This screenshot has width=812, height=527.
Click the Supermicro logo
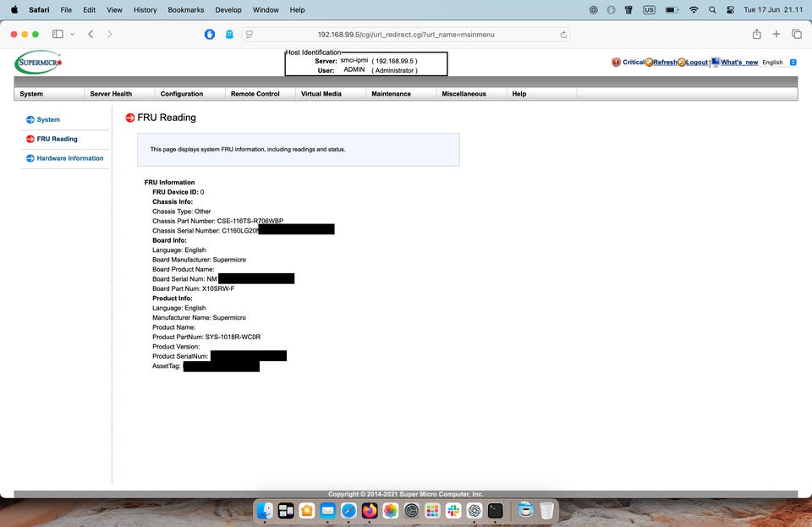(38, 62)
